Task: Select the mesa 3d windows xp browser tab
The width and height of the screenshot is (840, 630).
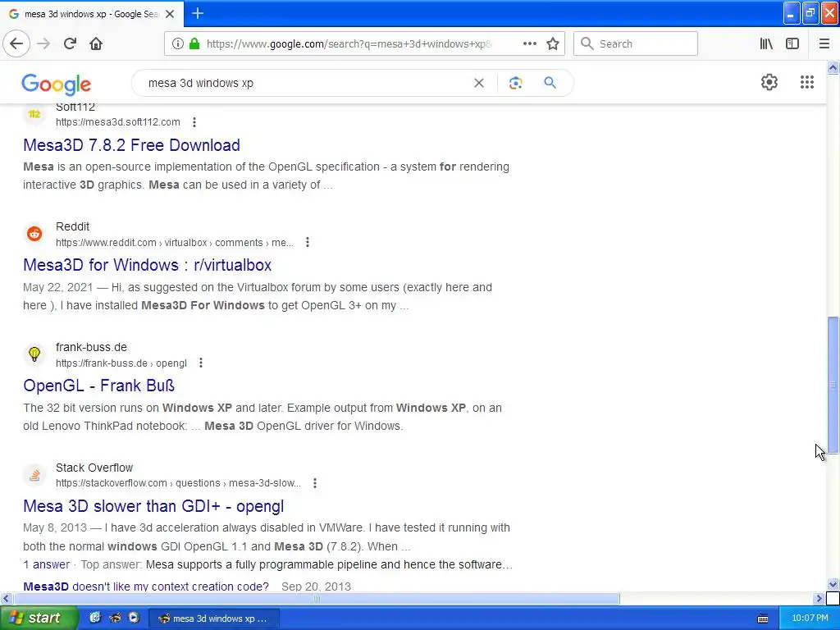Action: (x=92, y=14)
